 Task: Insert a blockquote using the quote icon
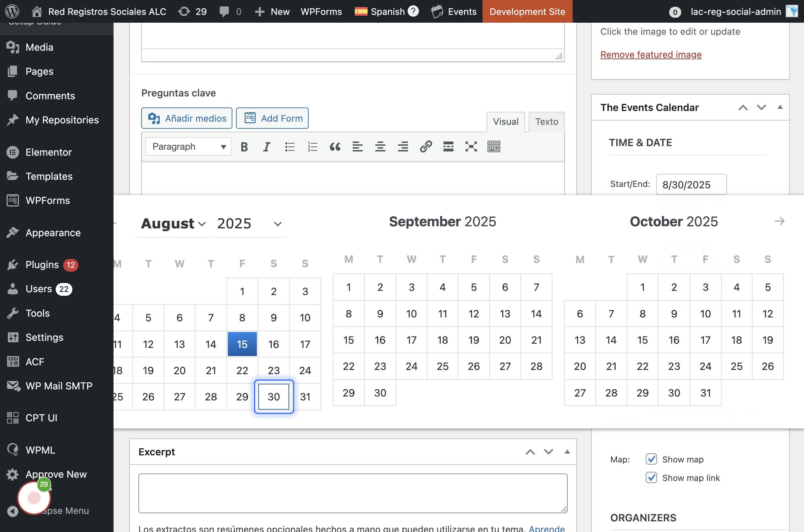coord(335,147)
